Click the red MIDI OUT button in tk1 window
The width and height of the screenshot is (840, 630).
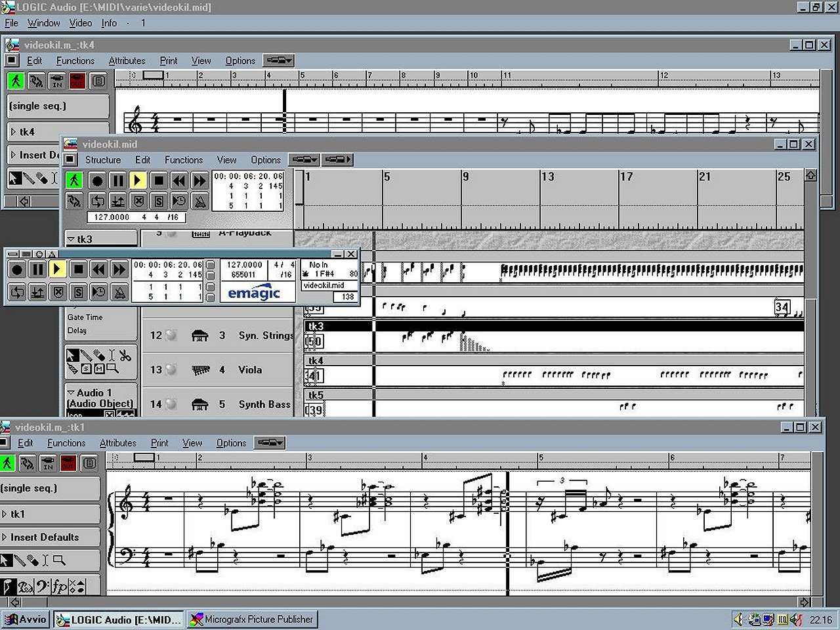tap(68, 463)
